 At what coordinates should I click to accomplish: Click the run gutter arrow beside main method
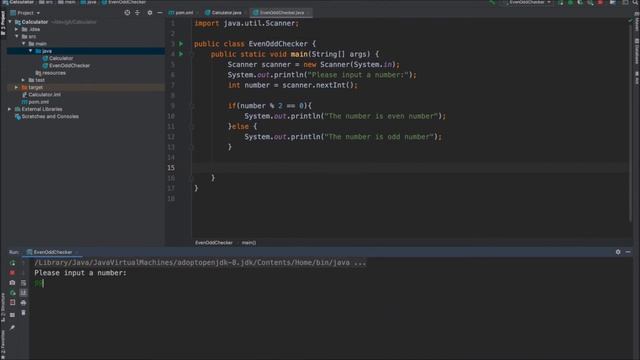click(x=181, y=54)
